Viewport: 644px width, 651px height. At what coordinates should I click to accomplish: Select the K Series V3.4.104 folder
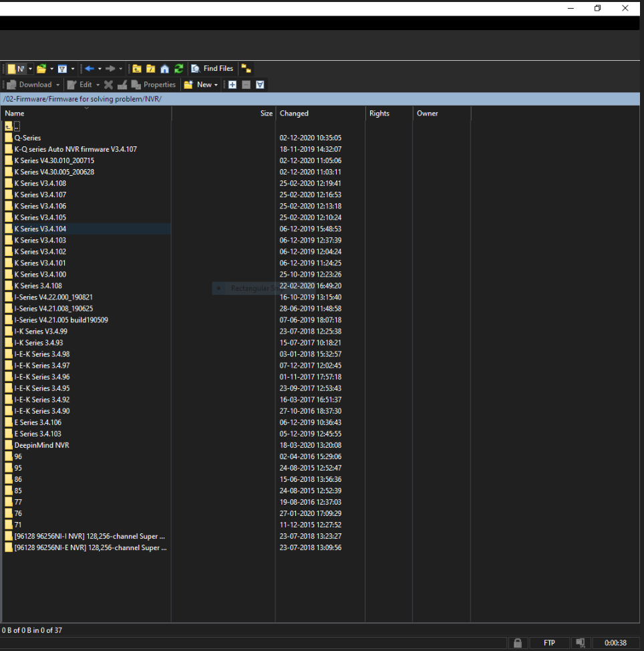(40, 229)
